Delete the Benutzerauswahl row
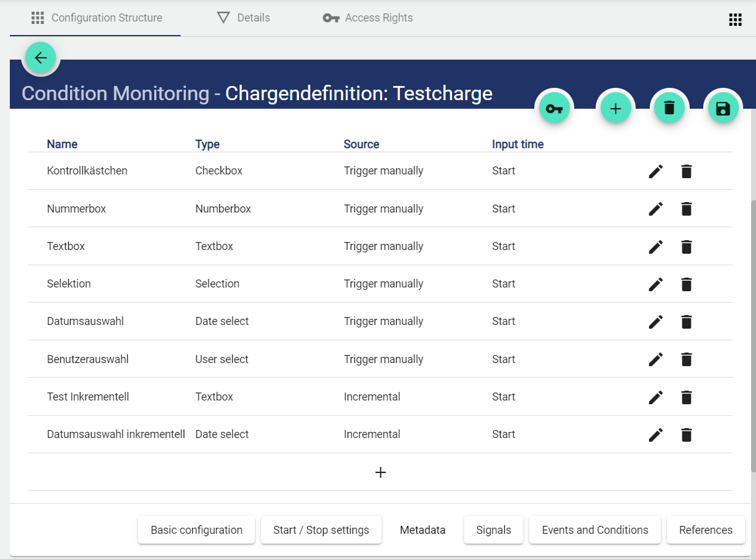 coord(687,359)
